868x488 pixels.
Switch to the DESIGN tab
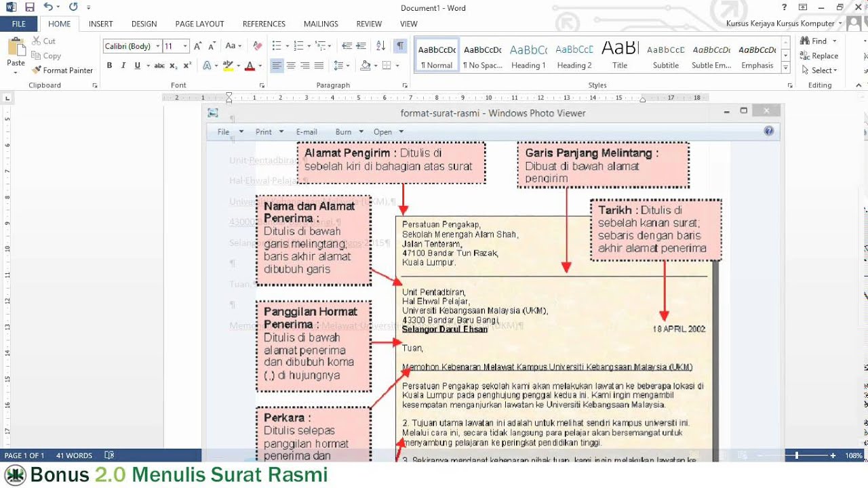click(x=144, y=24)
